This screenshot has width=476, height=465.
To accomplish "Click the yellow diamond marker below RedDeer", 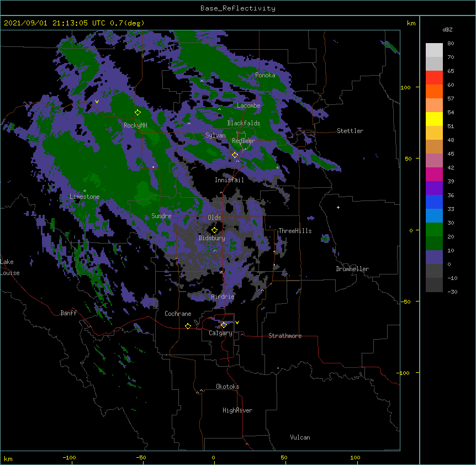I will point(235,155).
